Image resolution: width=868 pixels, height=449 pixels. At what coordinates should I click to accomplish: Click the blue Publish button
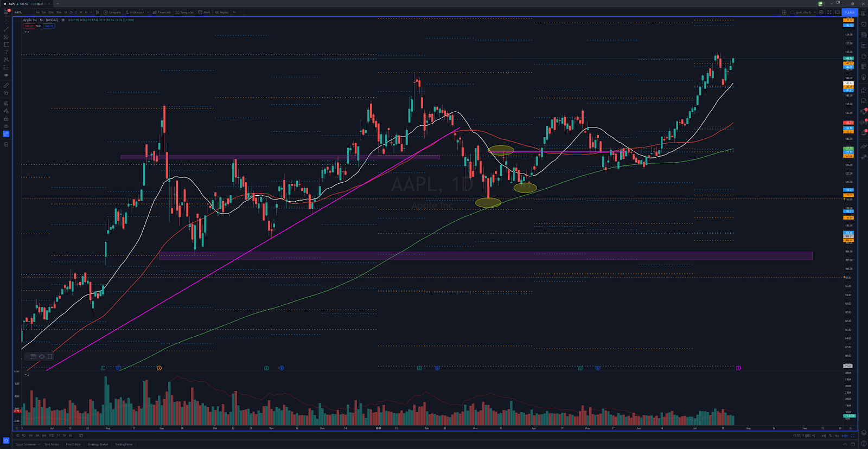pyautogui.click(x=850, y=12)
